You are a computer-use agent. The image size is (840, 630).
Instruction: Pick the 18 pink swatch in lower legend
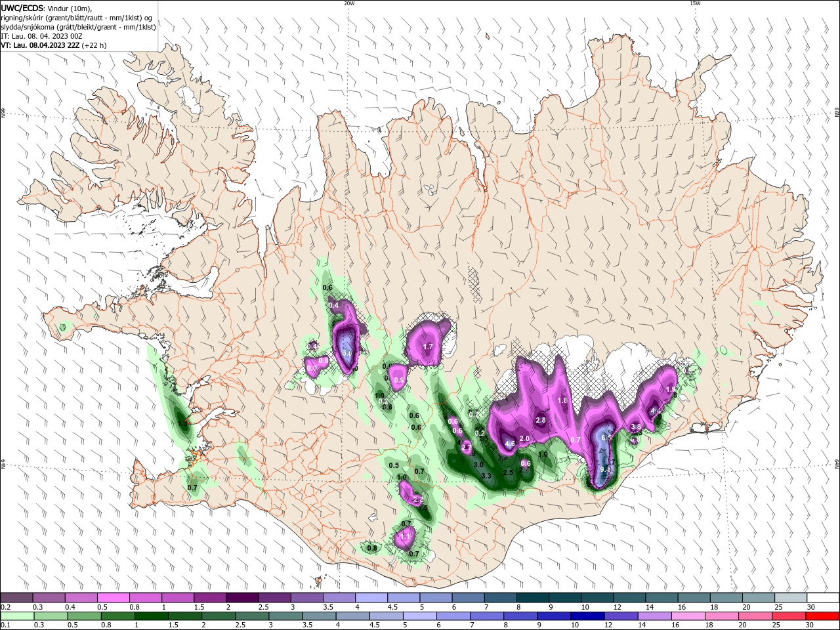click(x=722, y=616)
